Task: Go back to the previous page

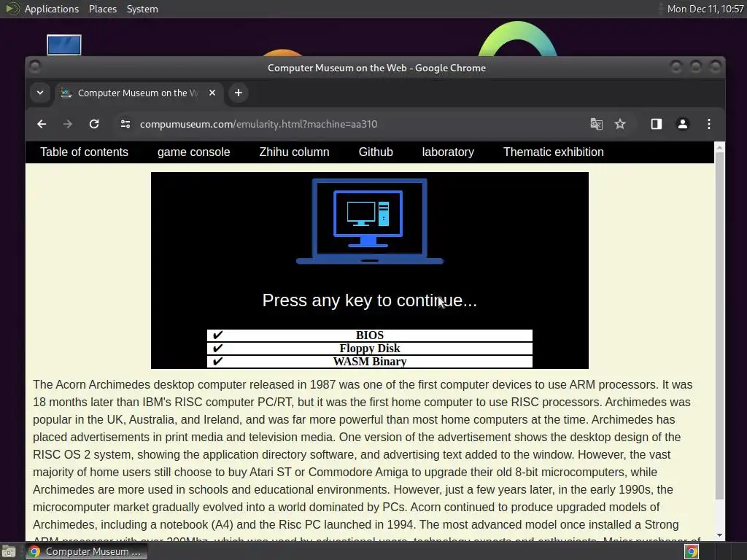Action: [42, 124]
